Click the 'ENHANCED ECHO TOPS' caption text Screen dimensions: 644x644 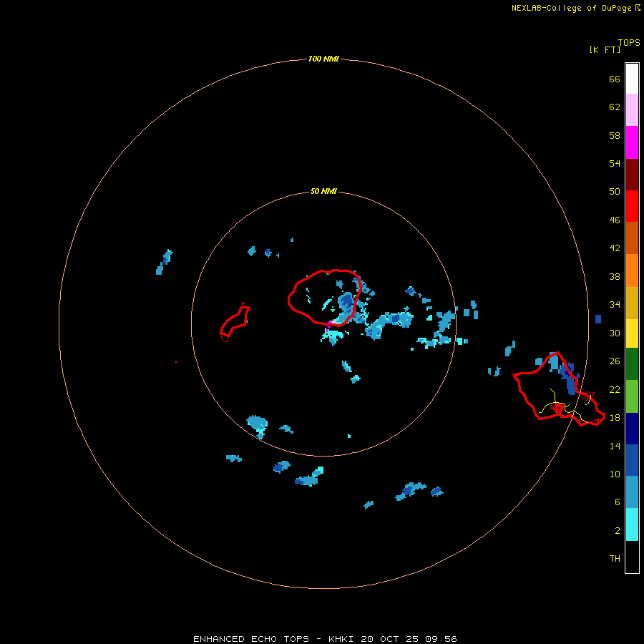pyautogui.click(x=251, y=639)
